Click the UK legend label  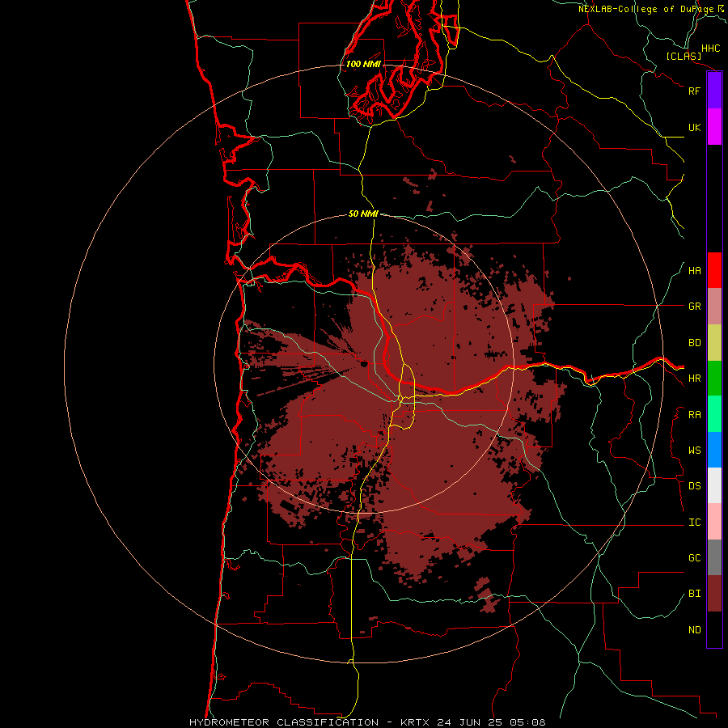click(x=694, y=127)
